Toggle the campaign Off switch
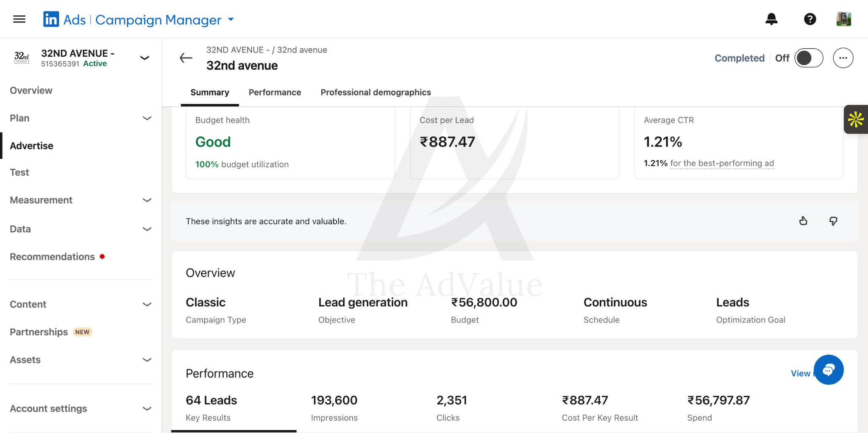The image size is (868, 433). click(809, 58)
